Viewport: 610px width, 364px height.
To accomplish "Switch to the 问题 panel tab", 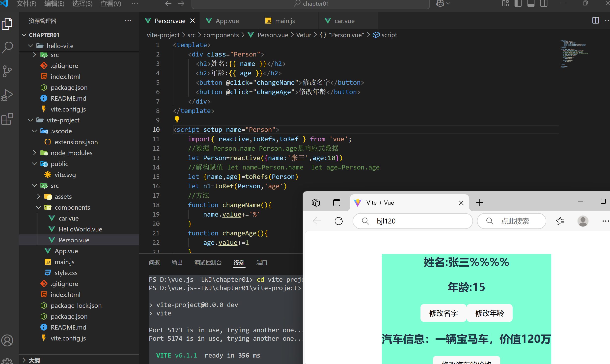I will coord(154,262).
